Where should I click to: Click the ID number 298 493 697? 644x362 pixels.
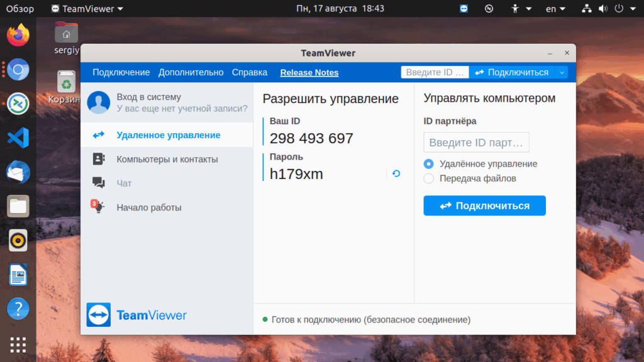pyautogui.click(x=311, y=138)
